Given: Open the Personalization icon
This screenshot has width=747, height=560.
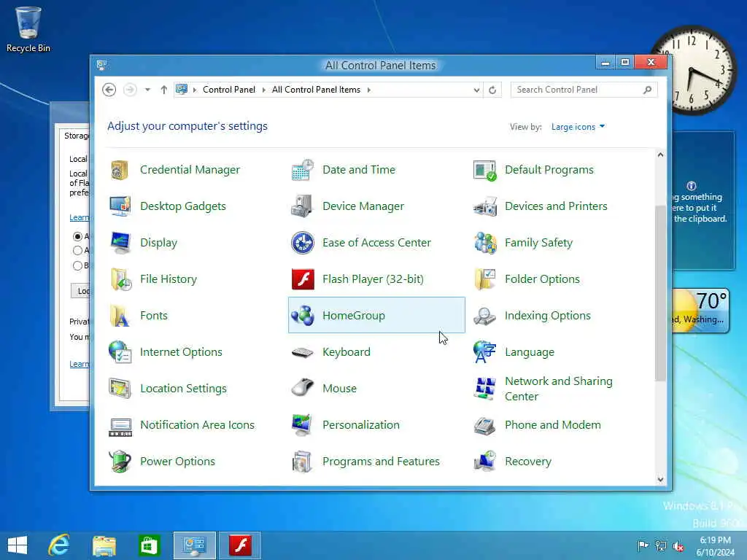Looking at the screenshot, I should click(303, 425).
